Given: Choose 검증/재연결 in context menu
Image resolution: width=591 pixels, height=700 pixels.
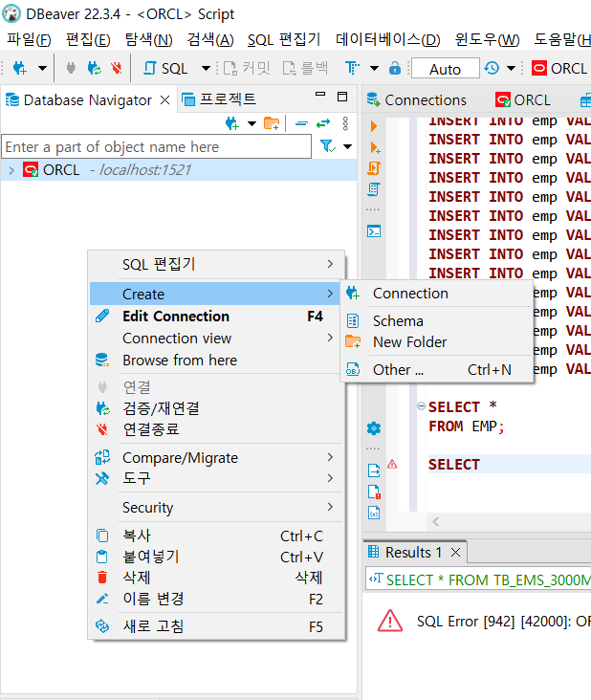Looking at the screenshot, I should pyautogui.click(x=217, y=408).
